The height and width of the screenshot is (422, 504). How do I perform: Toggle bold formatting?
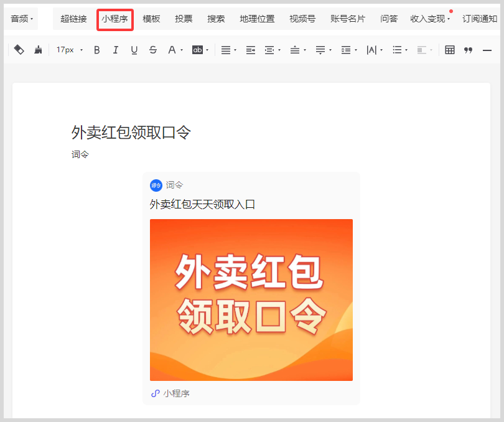96,50
